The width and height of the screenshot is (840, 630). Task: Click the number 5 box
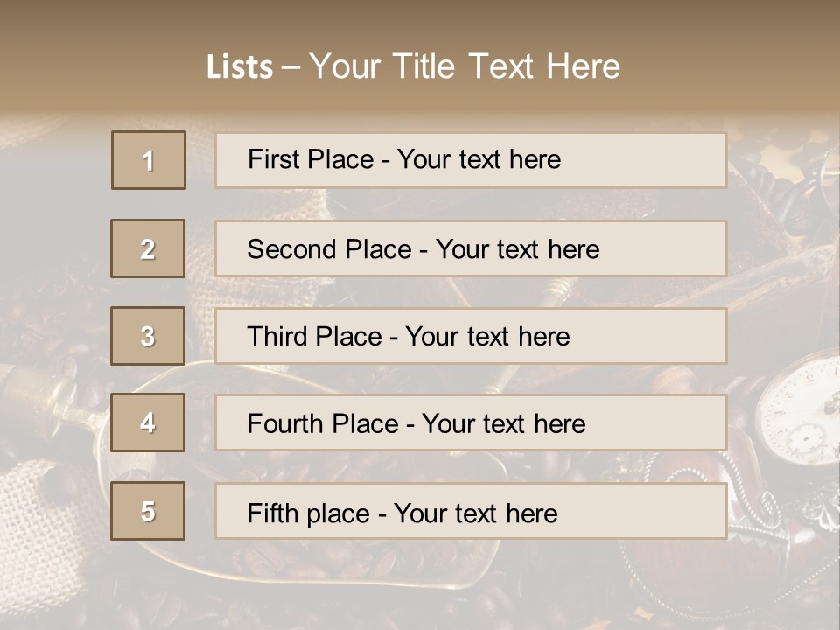pos(148,511)
